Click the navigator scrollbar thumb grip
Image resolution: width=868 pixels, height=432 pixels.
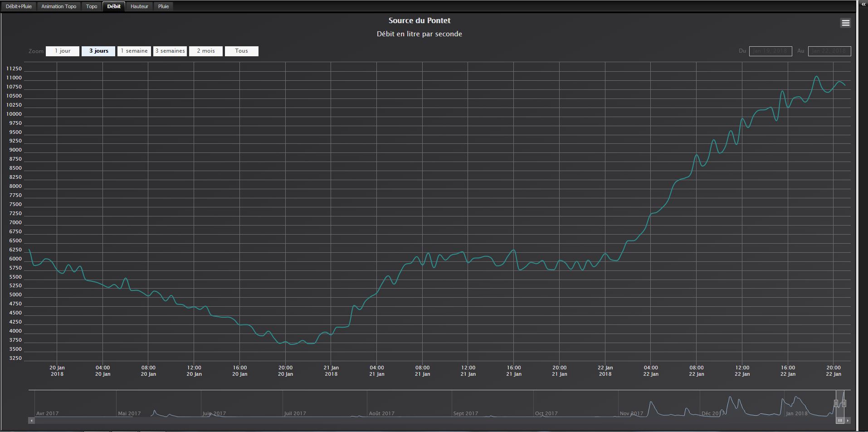coord(840,421)
